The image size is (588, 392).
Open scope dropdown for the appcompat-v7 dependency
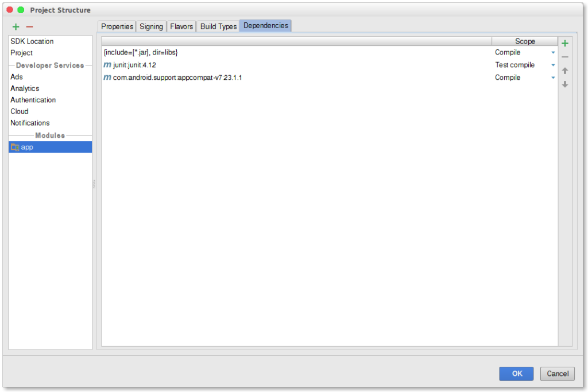[553, 77]
